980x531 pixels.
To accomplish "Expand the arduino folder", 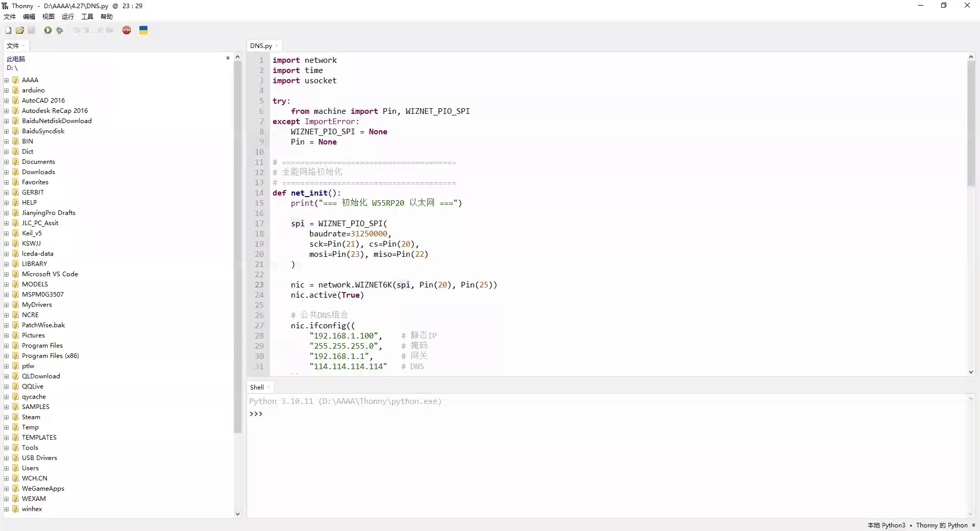I will click(x=7, y=90).
